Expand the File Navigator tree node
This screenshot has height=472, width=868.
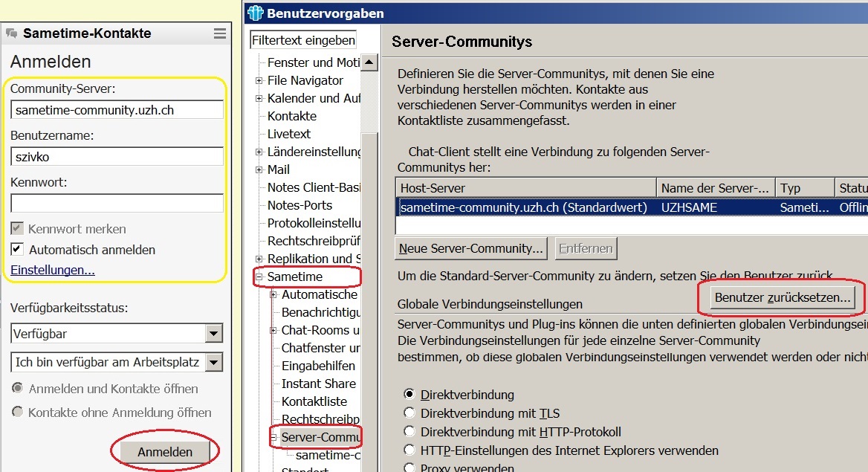coord(259,80)
